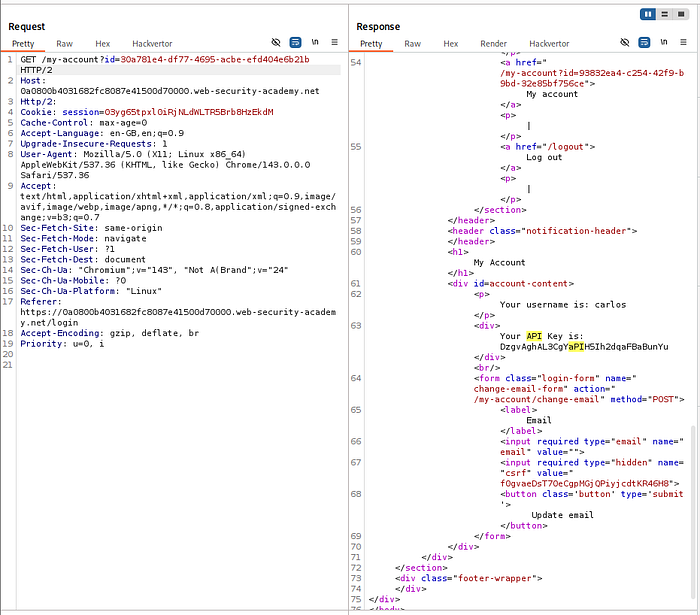
Task: Select top-bottom split layout icon
Action: click(664, 14)
